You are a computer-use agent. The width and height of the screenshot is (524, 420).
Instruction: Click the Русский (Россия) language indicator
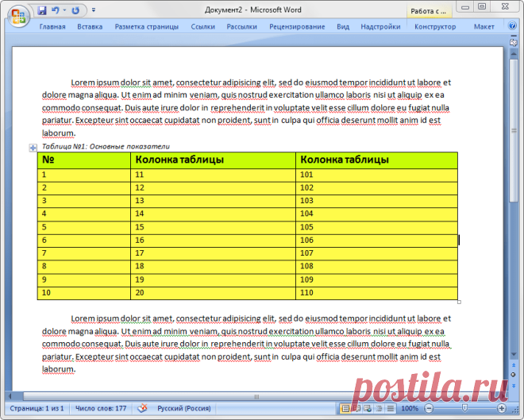coord(184,408)
